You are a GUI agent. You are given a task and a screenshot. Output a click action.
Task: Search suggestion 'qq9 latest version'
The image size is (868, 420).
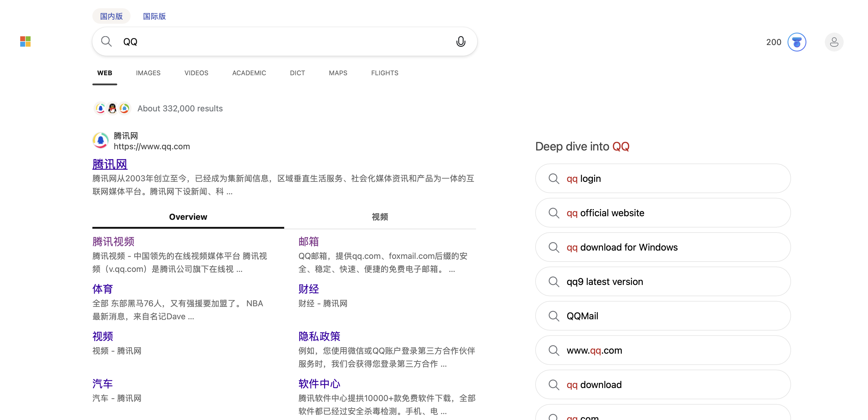click(663, 281)
